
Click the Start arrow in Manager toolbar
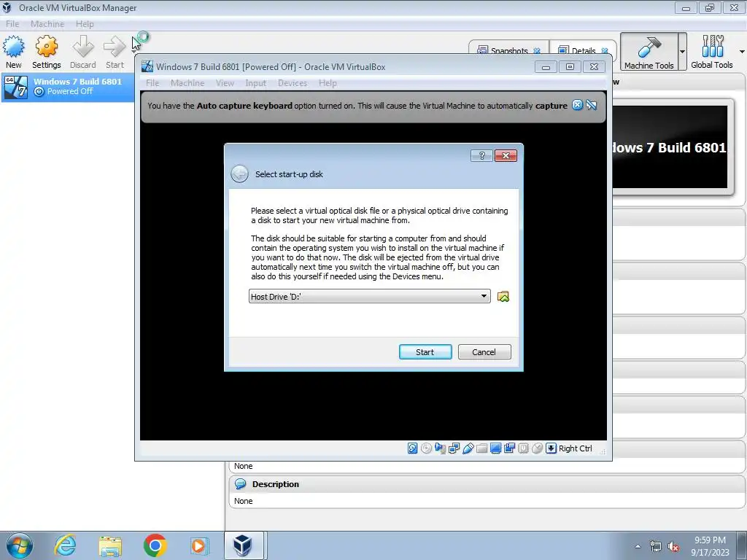[115, 52]
